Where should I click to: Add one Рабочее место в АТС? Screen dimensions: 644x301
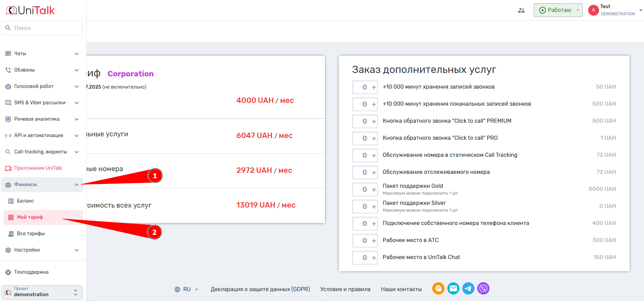click(374, 241)
